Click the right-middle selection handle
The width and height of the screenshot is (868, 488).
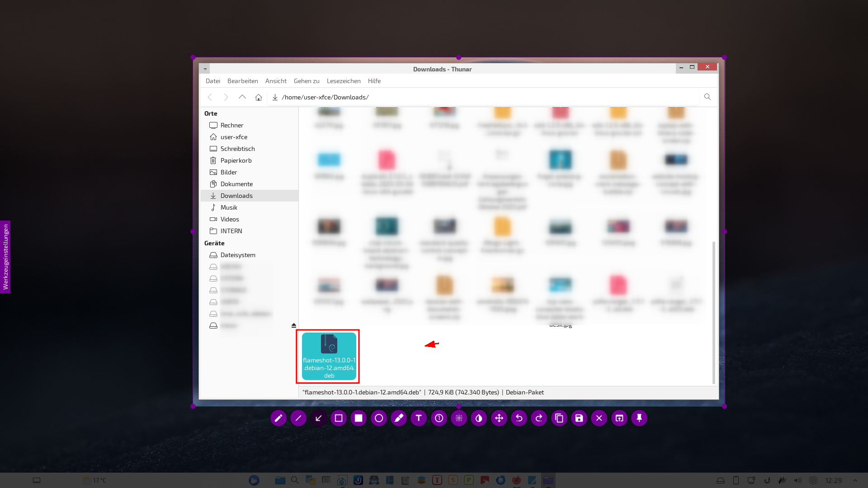[724, 231]
